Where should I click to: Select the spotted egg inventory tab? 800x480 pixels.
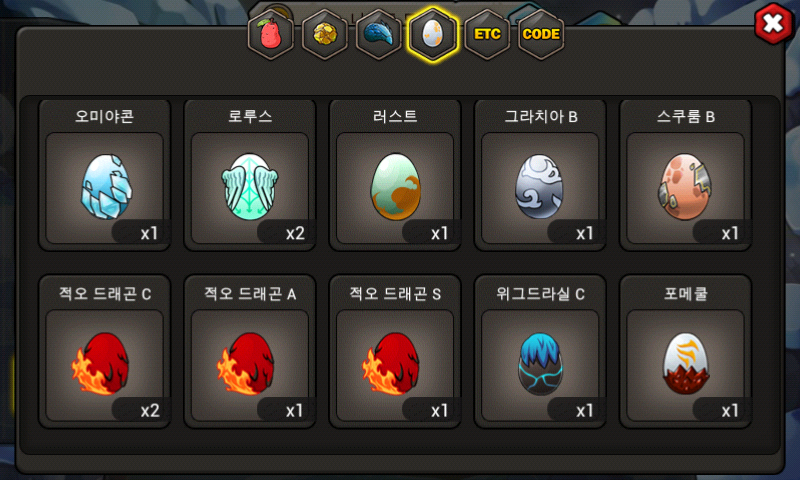point(433,35)
